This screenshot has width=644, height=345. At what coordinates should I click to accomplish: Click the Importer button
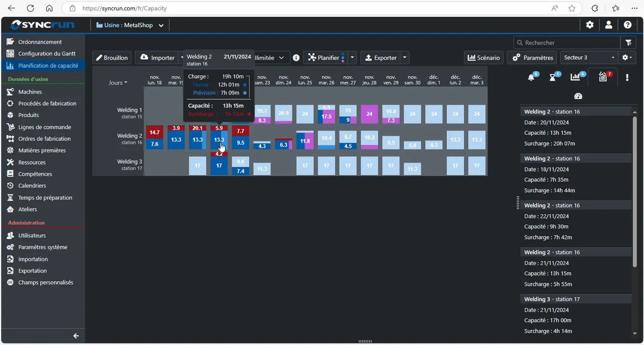pos(157,57)
